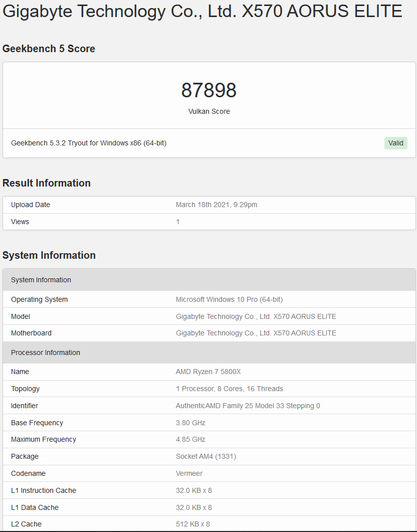Click the Upload Date label
This screenshot has height=532, width=417.
(31, 205)
